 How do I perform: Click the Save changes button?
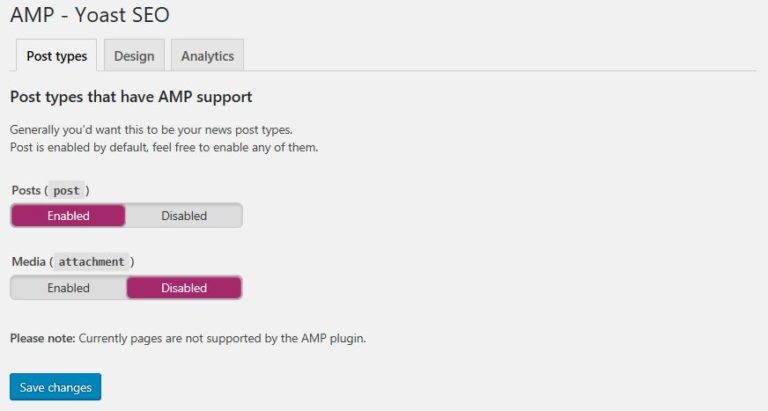click(x=55, y=387)
